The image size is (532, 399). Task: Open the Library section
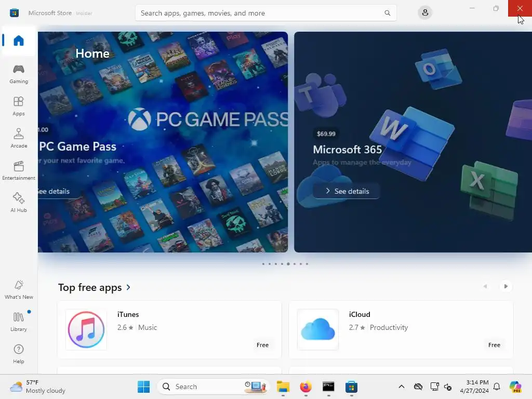(x=19, y=322)
